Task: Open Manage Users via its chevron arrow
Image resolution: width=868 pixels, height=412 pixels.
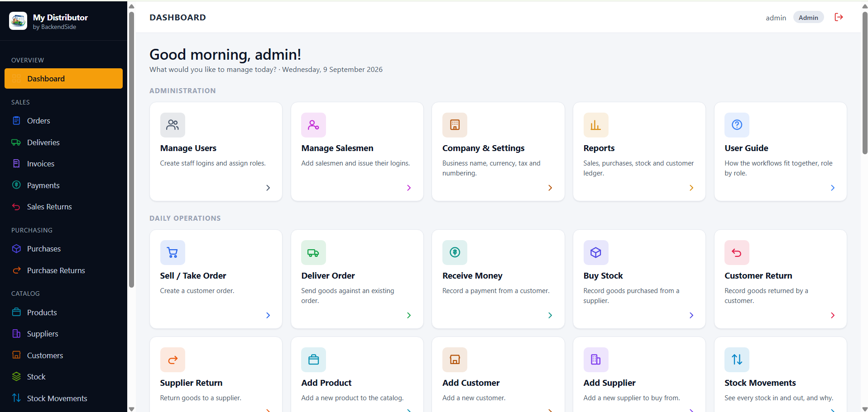Action: [268, 188]
